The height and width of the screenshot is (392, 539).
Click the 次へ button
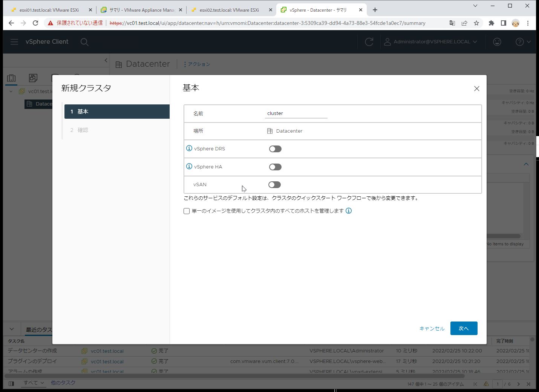(x=464, y=328)
